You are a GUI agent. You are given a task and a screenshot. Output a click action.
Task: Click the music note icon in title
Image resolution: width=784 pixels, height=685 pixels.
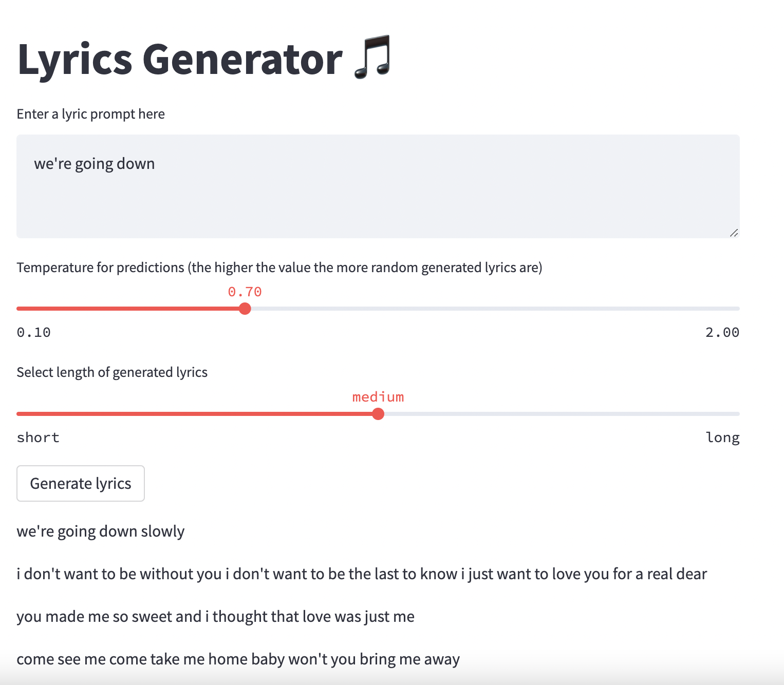point(372,58)
